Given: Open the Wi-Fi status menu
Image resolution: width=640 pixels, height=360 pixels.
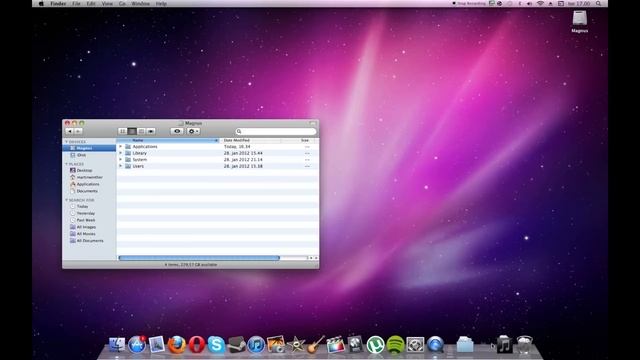Looking at the screenshot, I should point(540,4).
